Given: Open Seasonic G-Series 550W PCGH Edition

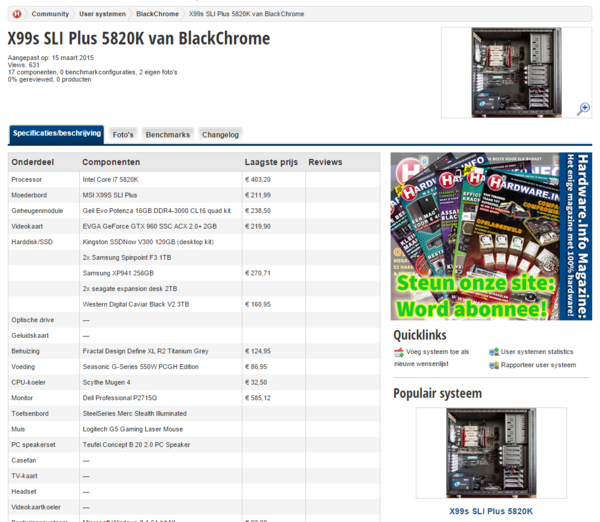Looking at the screenshot, I should 140,367.
